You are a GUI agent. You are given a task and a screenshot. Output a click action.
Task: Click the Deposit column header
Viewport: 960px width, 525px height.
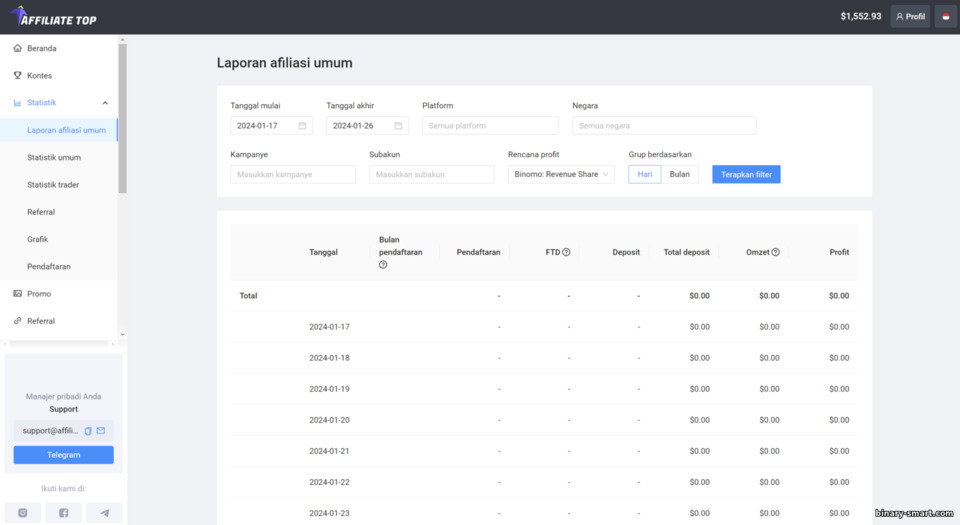pyautogui.click(x=626, y=252)
